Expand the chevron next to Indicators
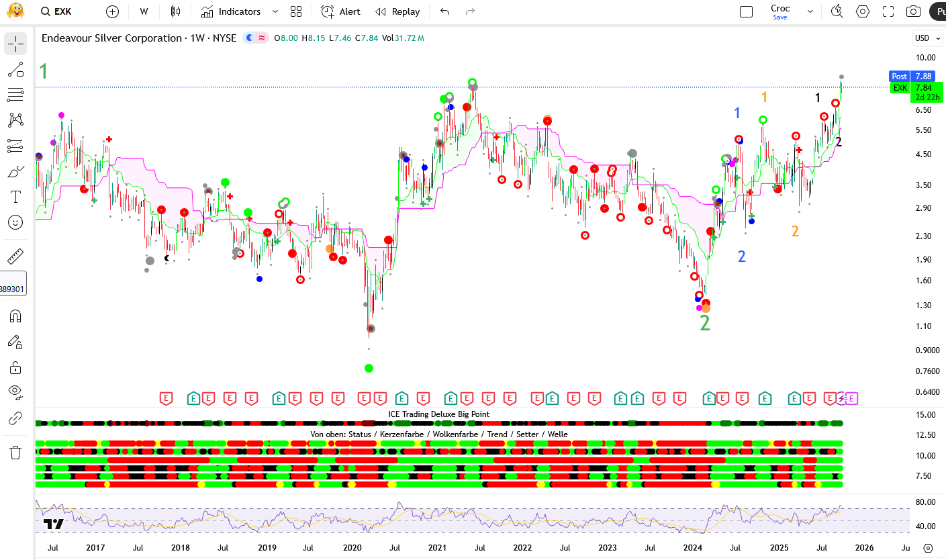This screenshot has width=946, height=560. tap(275, 11)
